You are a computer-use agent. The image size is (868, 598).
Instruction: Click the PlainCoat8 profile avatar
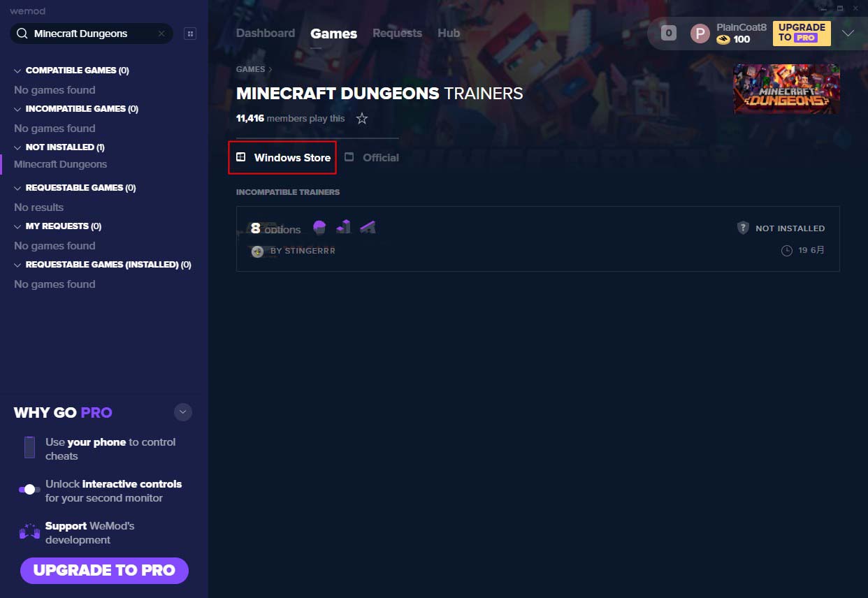point(700,33)
